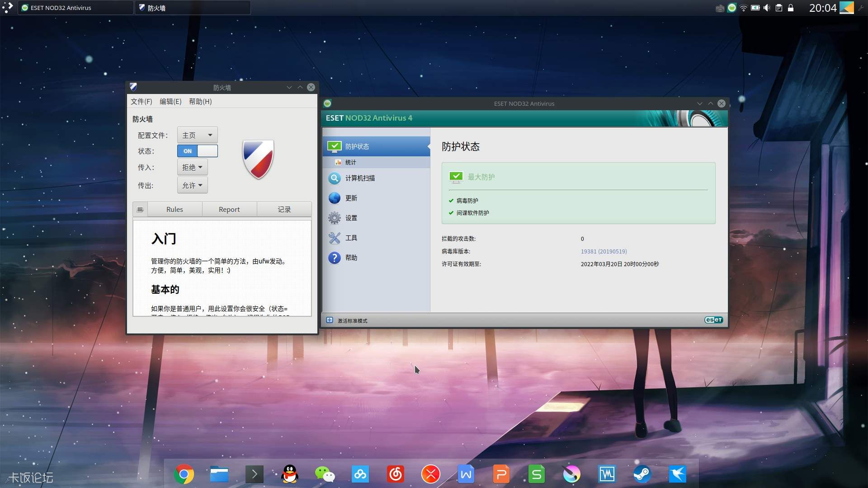Switch to the Rules tab

pyautogui.click(x=175, y=209)
